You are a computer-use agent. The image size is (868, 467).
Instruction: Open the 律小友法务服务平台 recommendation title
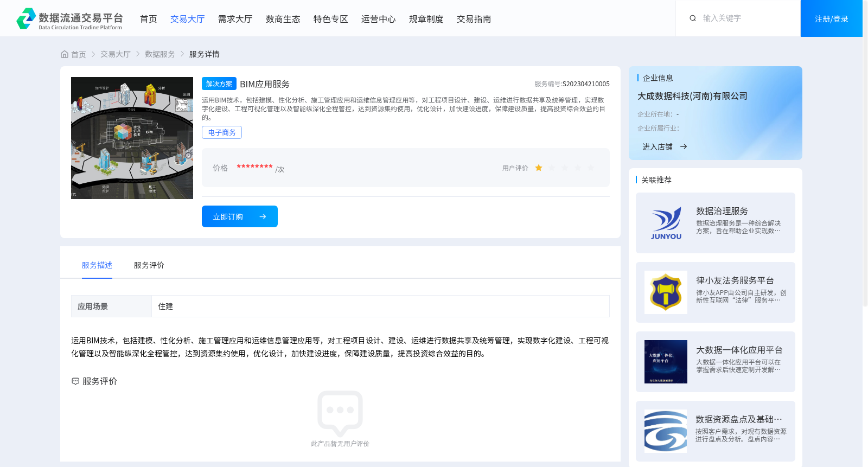tap(735, 280)
